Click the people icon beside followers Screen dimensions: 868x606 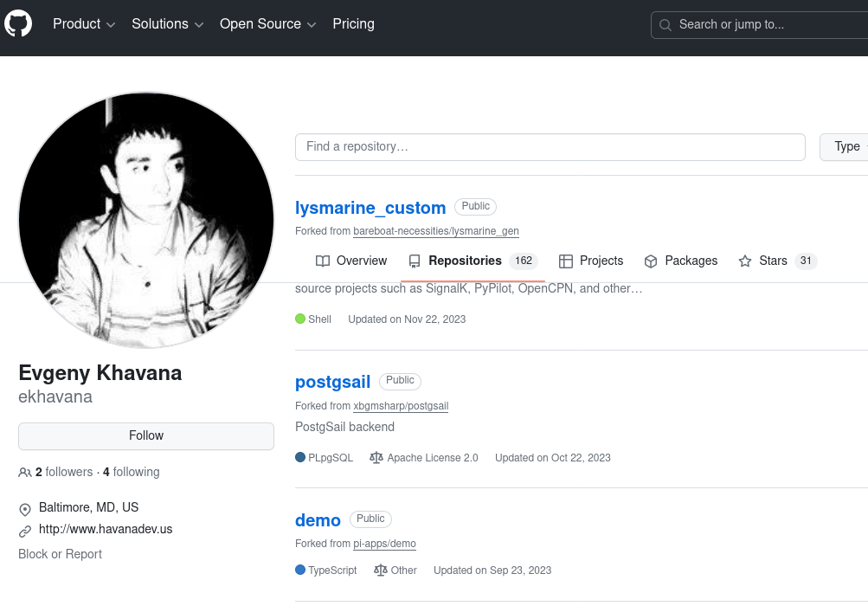point(25,473)
